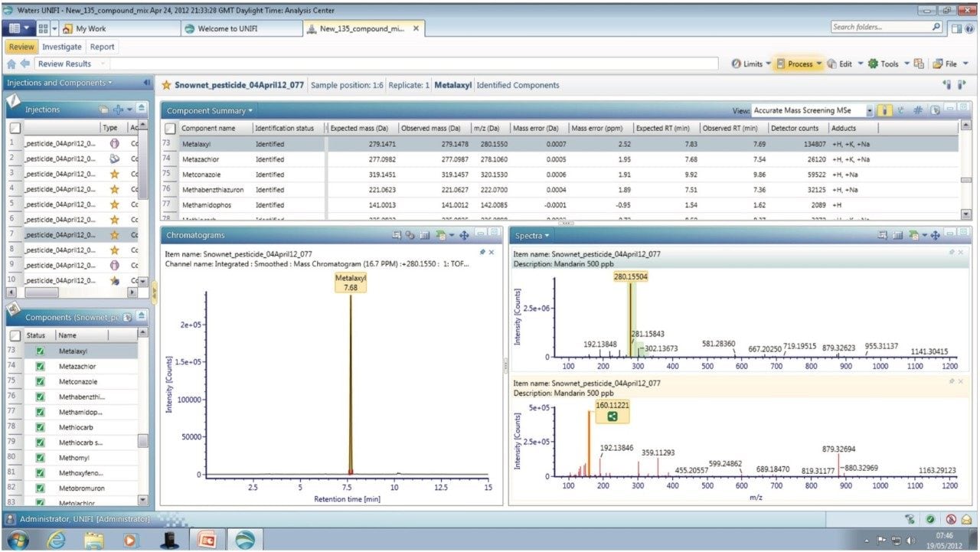Click the link chain icon in Chromatograms toolbar
Viewport: 980px width, 552px height.
coord(410,235)
